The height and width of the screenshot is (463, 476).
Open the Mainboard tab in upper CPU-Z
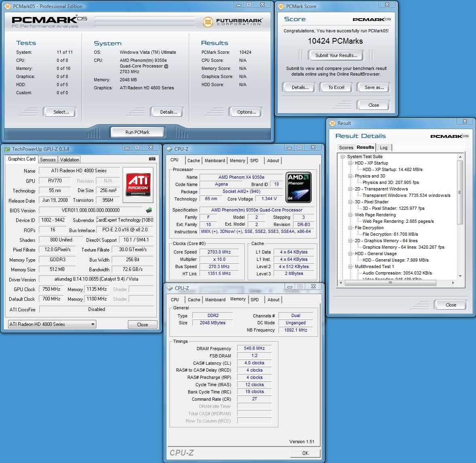point(215,161)
